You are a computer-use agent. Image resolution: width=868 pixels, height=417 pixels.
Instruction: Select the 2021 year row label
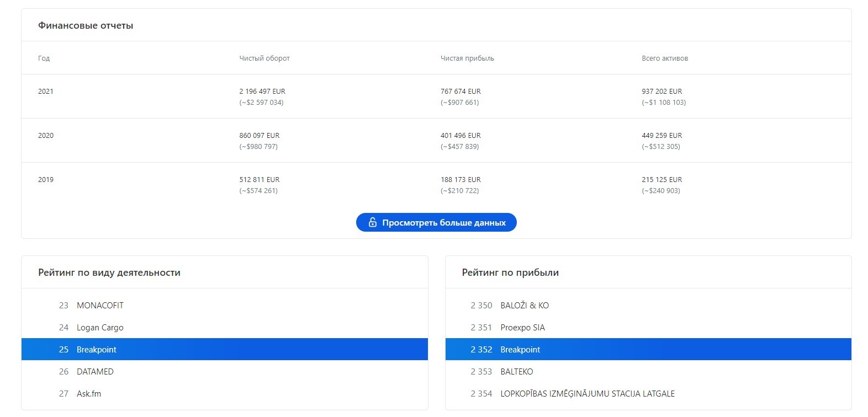point(46,92)
